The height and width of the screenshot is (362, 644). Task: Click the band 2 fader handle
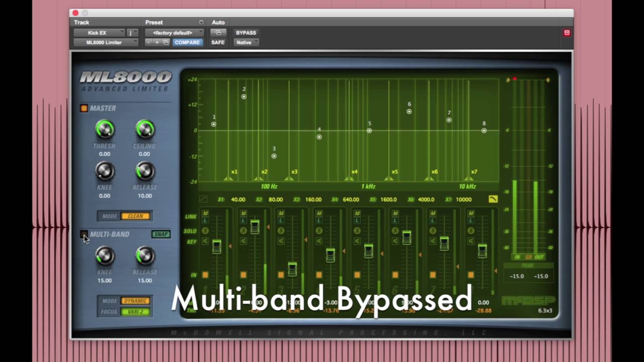tap(255, 226)
